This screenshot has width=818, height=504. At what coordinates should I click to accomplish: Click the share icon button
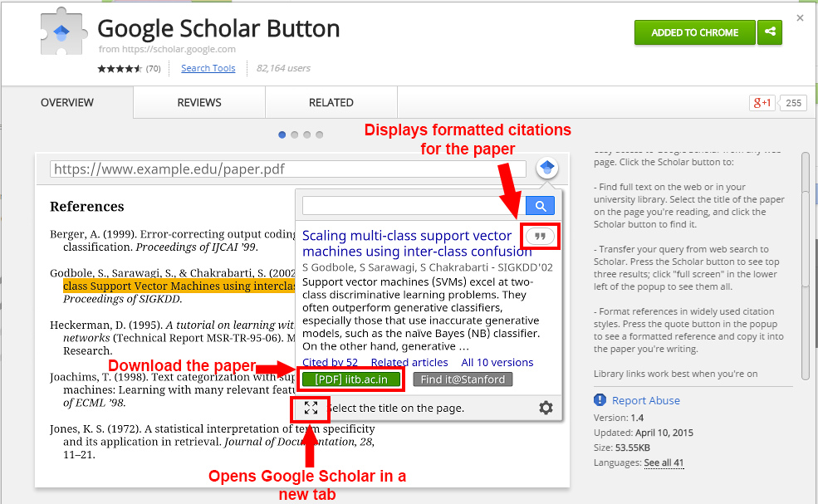click(770, 32)
